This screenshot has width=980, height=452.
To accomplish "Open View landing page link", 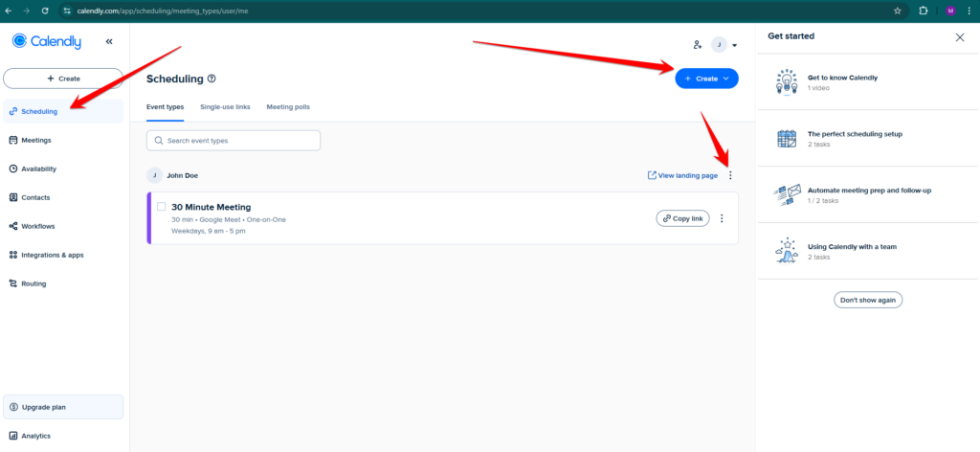I will pos(682,175).
